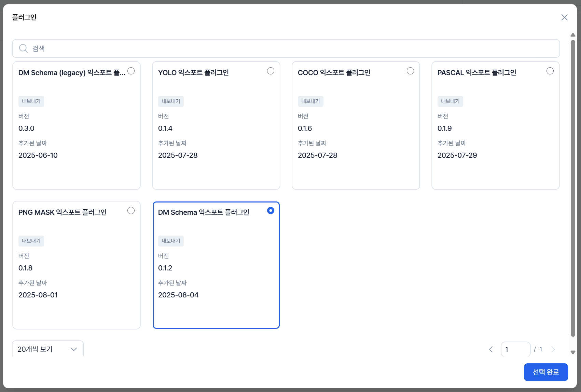
Task: Click the DM Schema (legacy) 익스포트 title
Action: pyautogui.click(x=72, y=73)
